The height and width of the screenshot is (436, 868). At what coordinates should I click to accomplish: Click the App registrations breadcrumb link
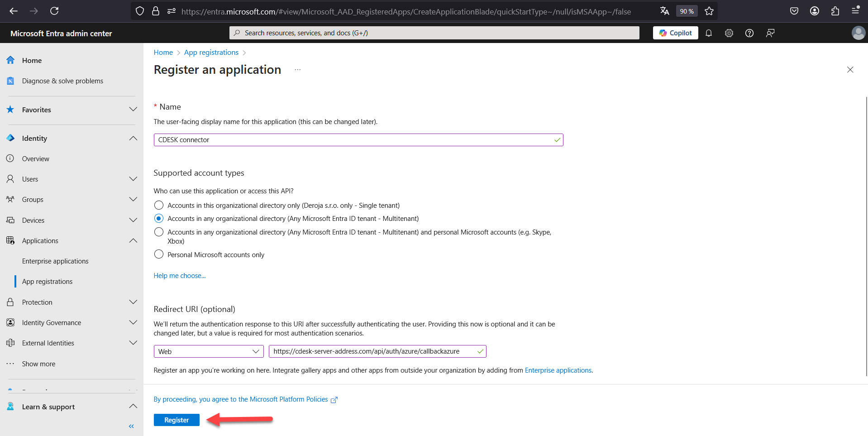(x=211, y=53)
